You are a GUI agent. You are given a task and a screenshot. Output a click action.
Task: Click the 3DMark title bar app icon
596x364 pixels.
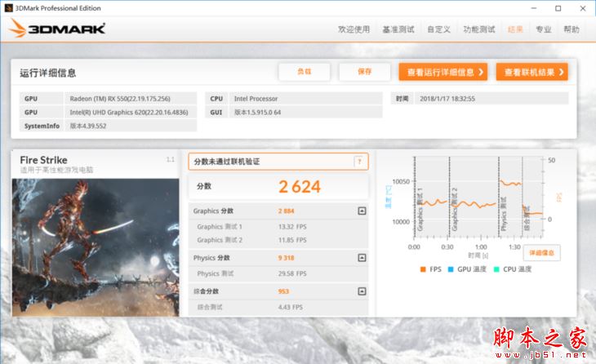(x=8, y=8)
